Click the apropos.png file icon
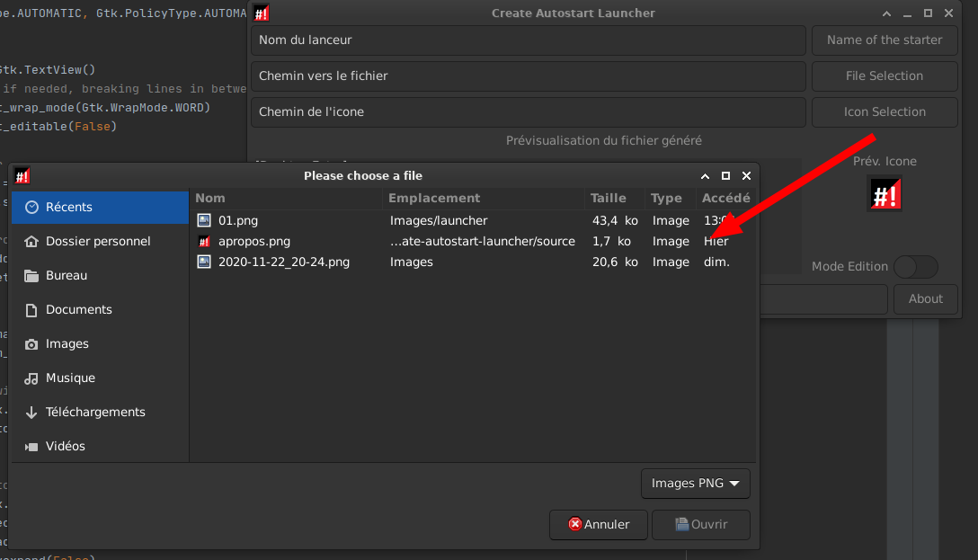This screenshot has width=978, height=560. 204,241
